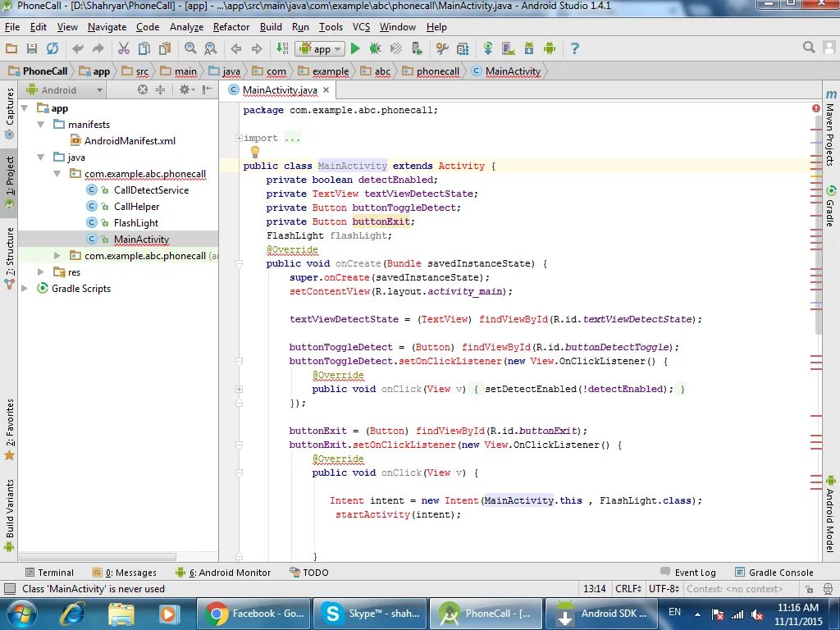Open the Android view selector dropdown
This screenshot has height=630, width=840.
(65, 90)
